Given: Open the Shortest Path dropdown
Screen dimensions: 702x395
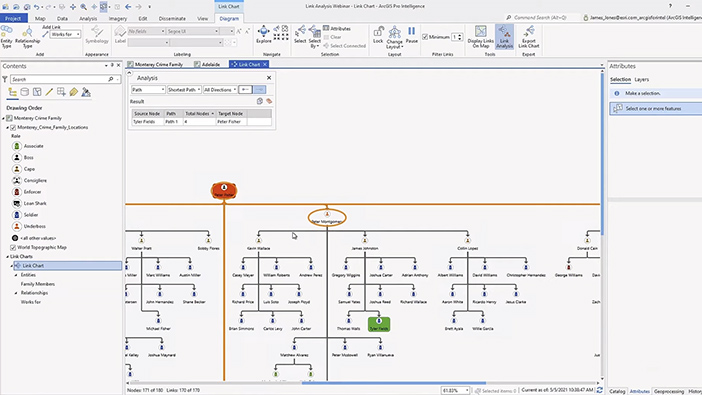Looking at the screenshot, I should [x=184, y=90].
